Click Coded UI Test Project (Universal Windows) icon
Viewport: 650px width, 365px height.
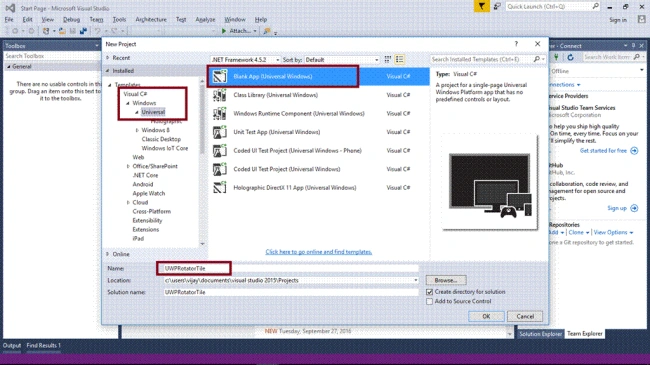point(220,169)
